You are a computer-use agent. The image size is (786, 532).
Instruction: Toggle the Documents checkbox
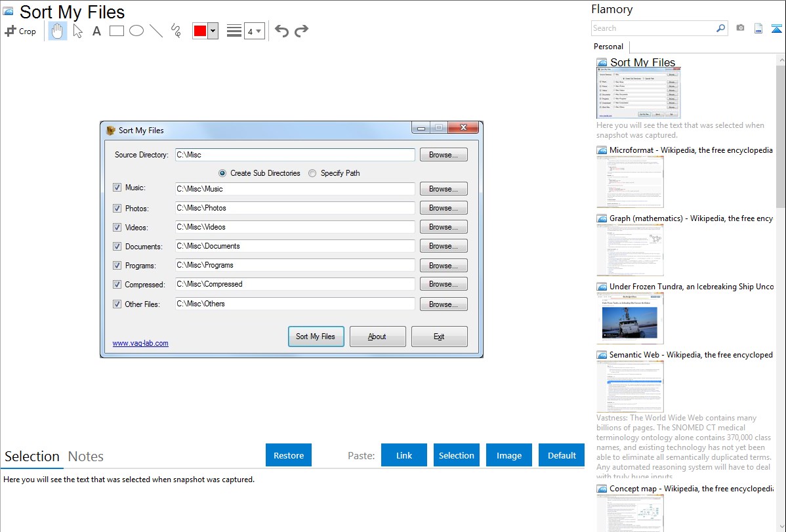(117, 246)
